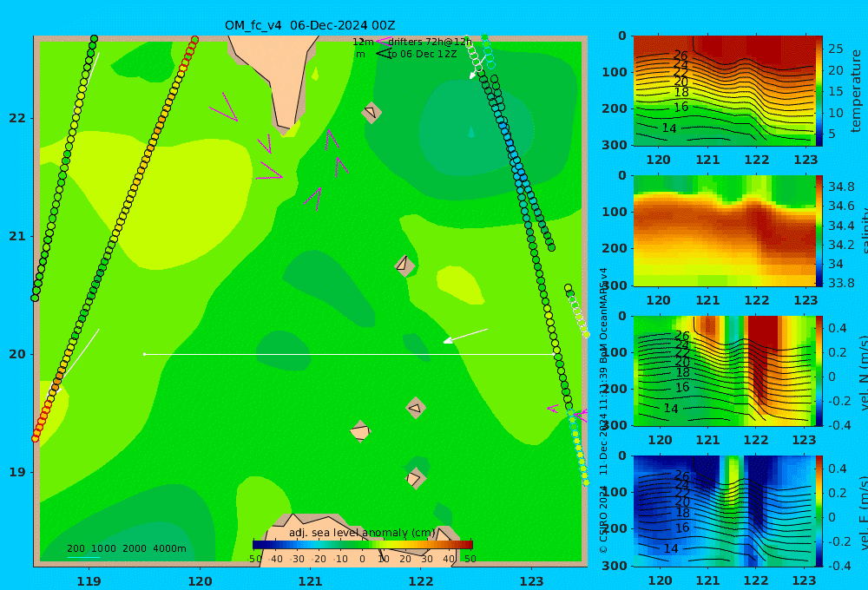Click the '-50' tick on sea level colorbar
Image resolution: width=868 pixels, height=590 pixels.
(255, 559)
